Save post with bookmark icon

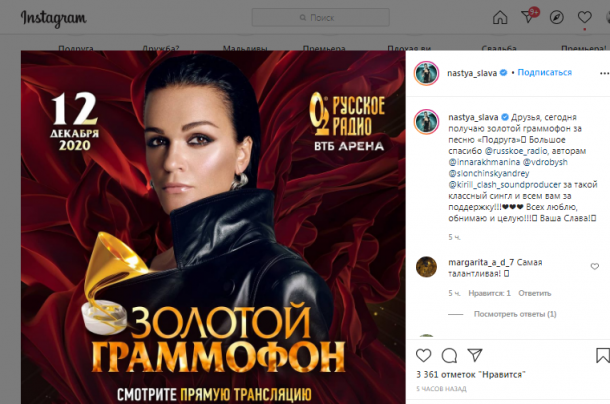pos(603,355)
